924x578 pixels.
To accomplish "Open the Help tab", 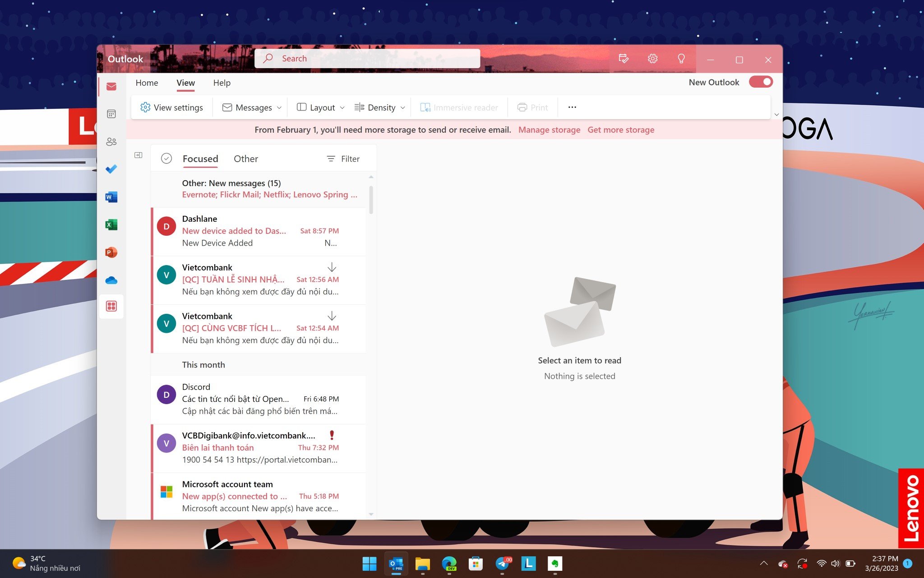I will pyautogui.click(x=222, y=83).
